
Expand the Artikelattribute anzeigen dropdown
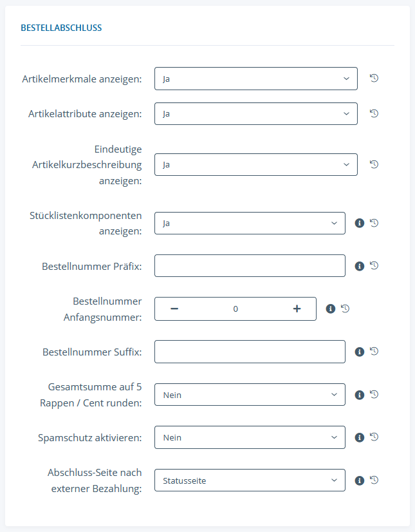[255, 113]
